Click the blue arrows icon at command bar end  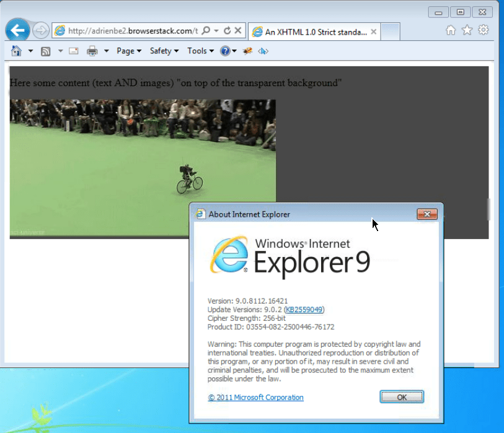pyautogui.click(x=263, y=51)
